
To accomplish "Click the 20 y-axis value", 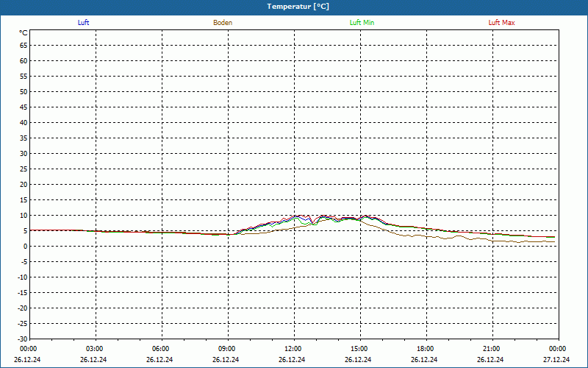I will [x=24, y=185].
